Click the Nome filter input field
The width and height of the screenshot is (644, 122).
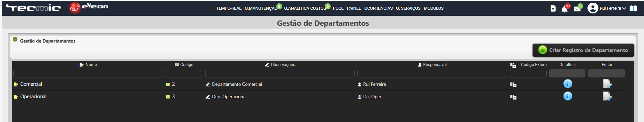point(88,73)
